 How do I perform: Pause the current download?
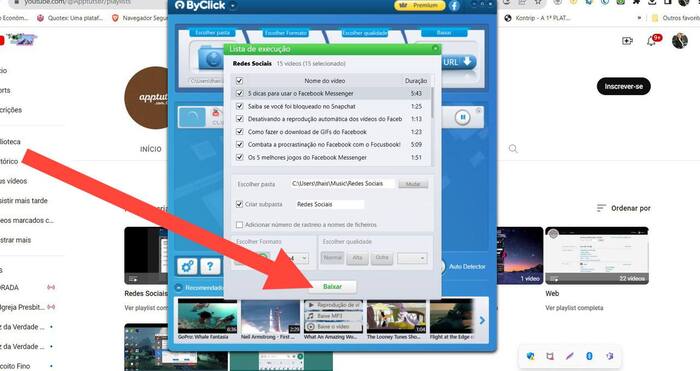click(x=462, y=117)
